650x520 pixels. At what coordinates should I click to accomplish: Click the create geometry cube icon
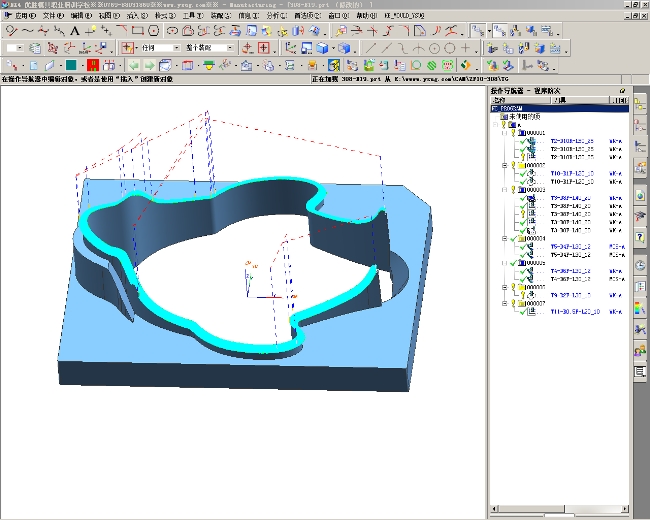point(540,48)
